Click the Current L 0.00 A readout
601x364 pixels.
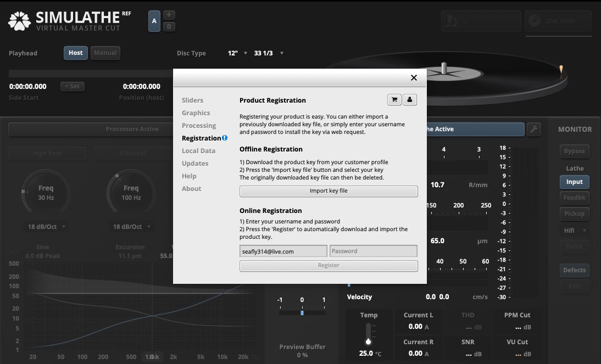pos(418,327)
